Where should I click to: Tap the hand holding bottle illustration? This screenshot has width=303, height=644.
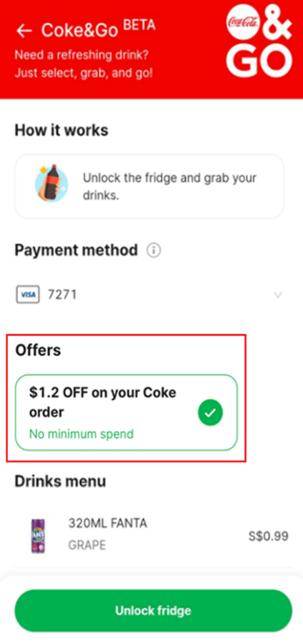[x=52, y=183]
